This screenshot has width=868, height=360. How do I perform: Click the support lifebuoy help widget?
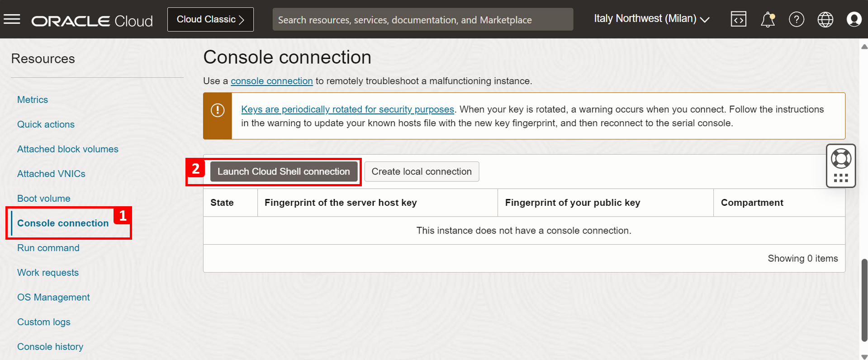click(841, 159)
